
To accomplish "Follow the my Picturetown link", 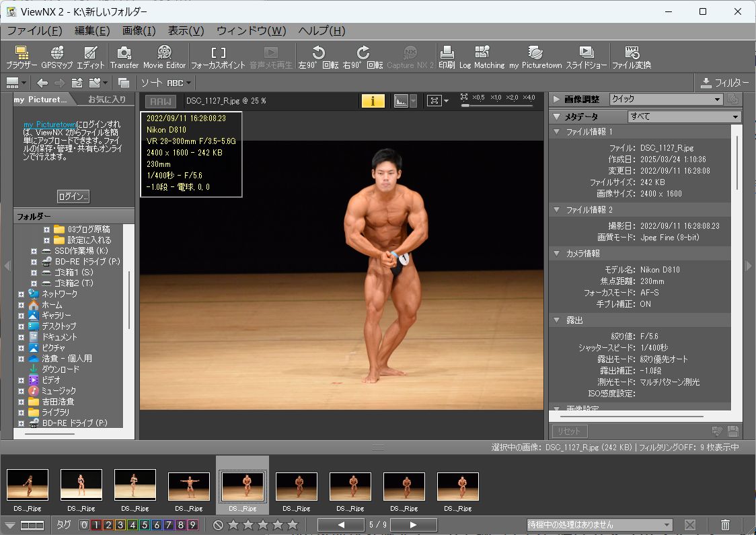I will 50,124.
